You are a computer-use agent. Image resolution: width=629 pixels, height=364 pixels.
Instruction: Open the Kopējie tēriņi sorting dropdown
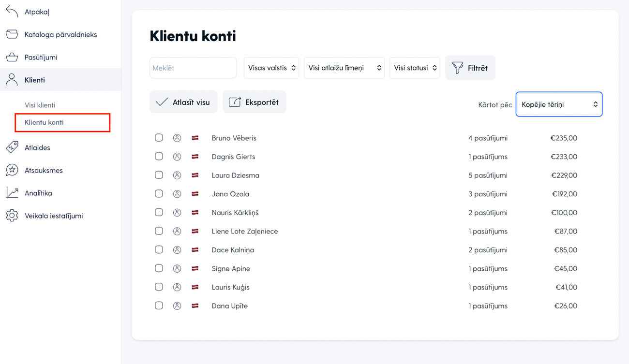point(559,104)
